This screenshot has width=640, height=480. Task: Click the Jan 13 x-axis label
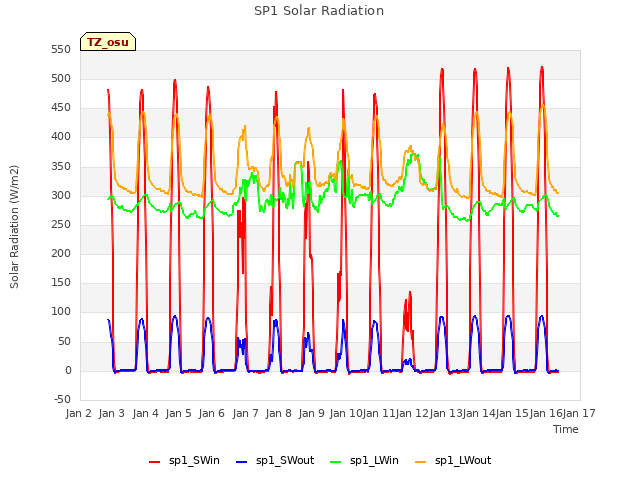446,413
